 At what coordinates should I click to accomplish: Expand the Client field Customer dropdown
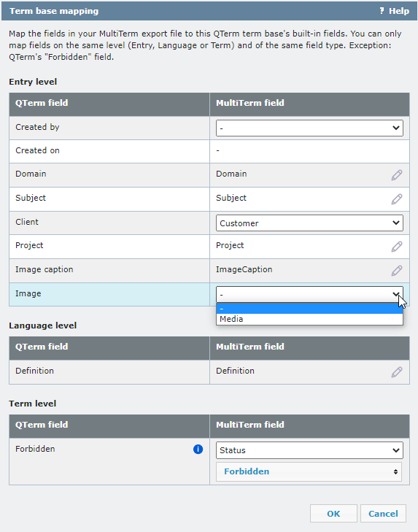tap(309, 223)
